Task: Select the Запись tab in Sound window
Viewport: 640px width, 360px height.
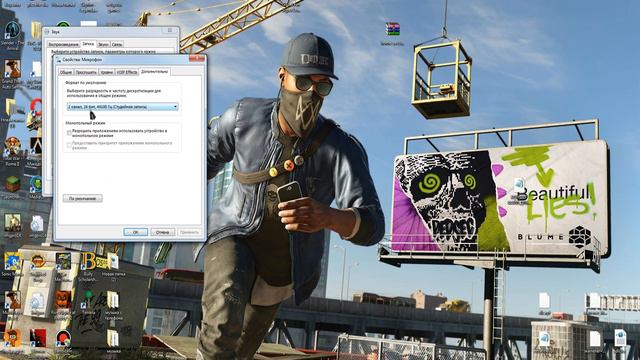Action: [88, 43]
